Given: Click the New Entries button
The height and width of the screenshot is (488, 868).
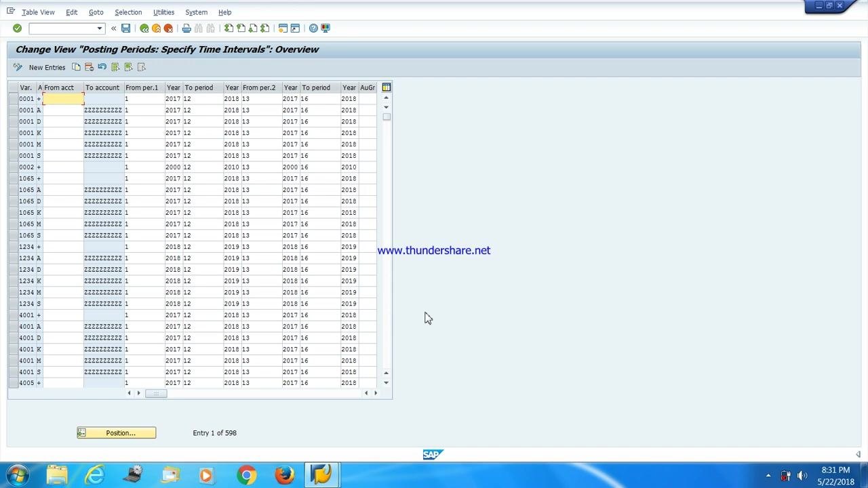Looking at the screenshot, I should [47, 68].
